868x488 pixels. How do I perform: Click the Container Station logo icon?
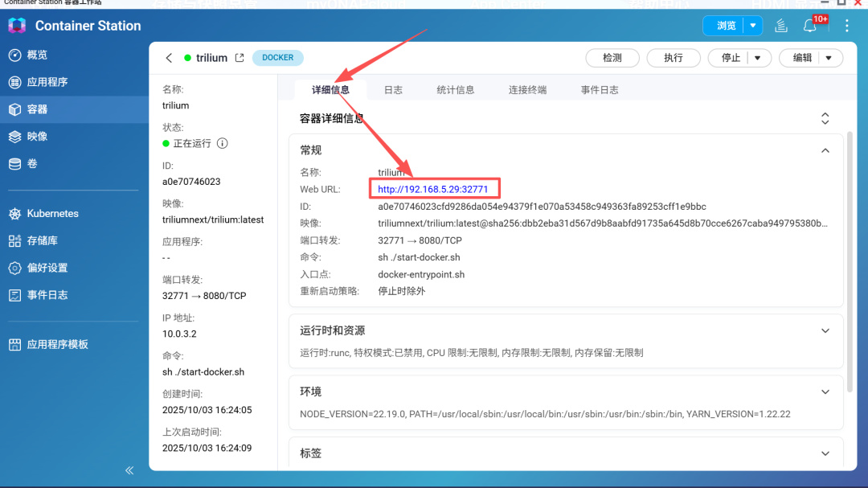click(17, 26)
